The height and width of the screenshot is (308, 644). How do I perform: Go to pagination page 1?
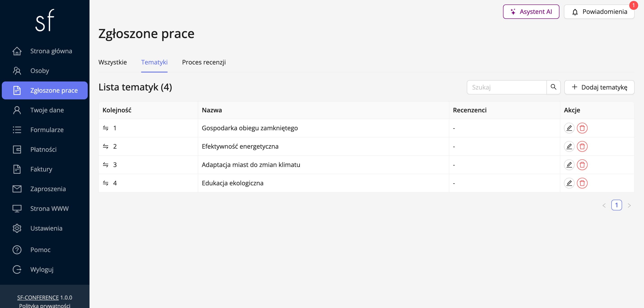pyautogui.click(x=616, y=205)
